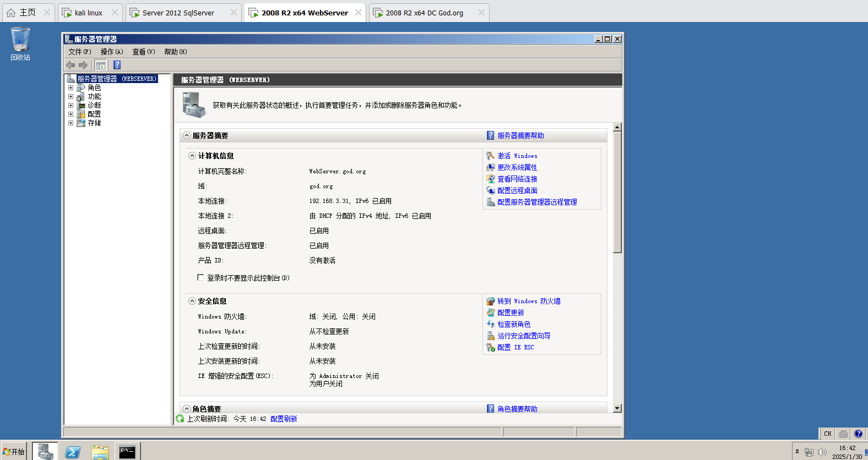Click the 配置服务器管理器远程管理 icon

[x=490, y=202]
